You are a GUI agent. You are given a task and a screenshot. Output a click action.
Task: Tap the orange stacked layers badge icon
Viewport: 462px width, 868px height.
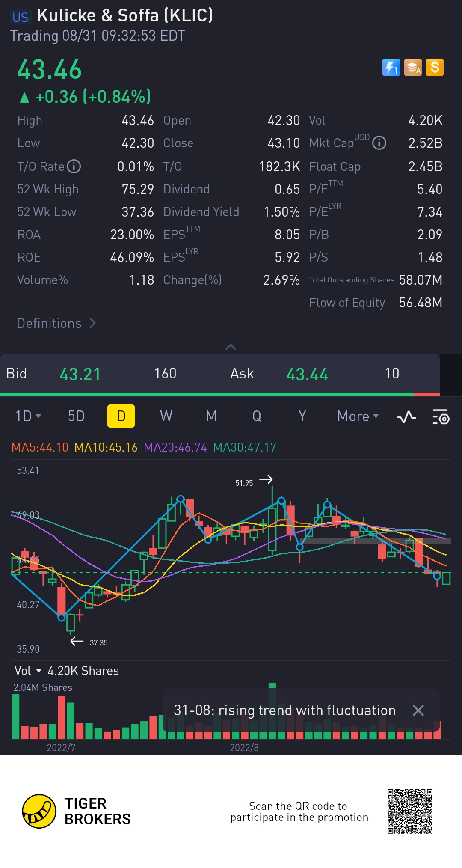click(x=413, y=68)
